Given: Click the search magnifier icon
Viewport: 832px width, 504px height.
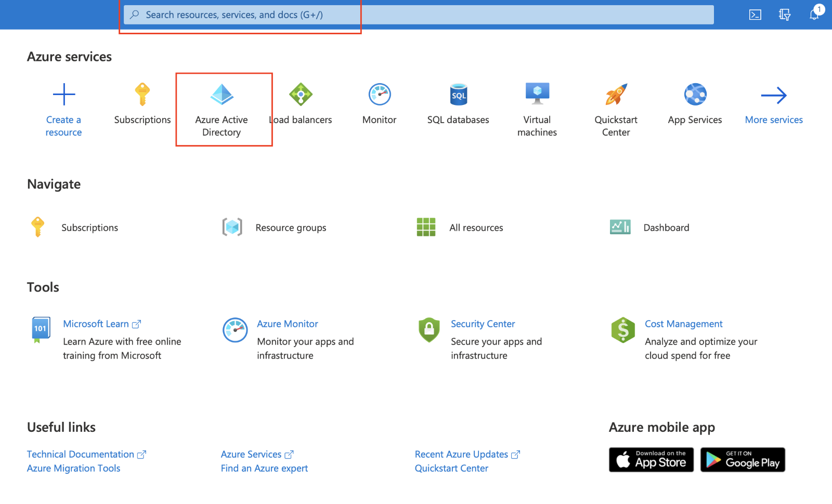Looking at the screenshot, I should 135,15.
